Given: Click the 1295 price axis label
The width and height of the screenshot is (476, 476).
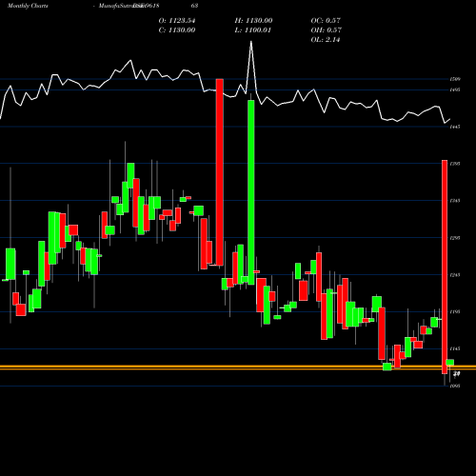Looking at the screenshot, I should (x=455, y=238).
